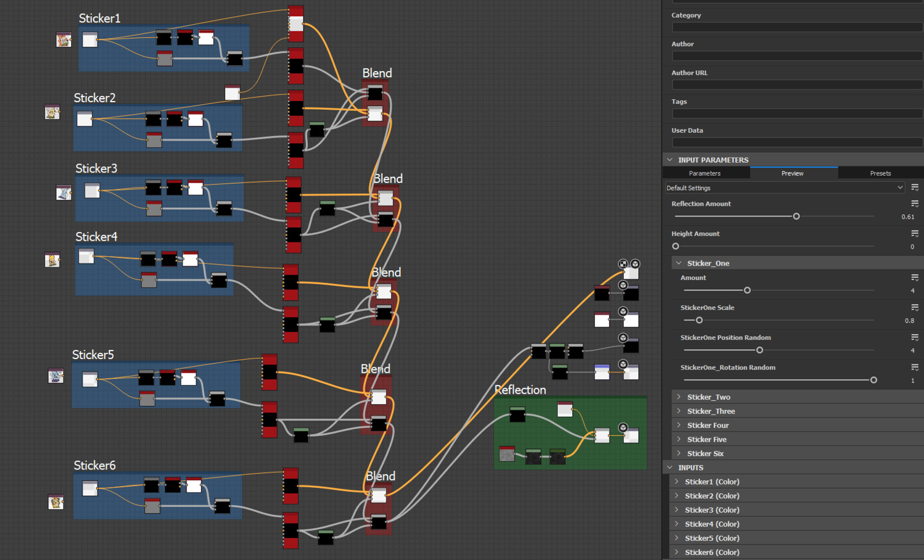Collapse the INPUT PARAMETERS section
Image resolution: width=924 pixels, height=560 pixels.
point(670,160)
